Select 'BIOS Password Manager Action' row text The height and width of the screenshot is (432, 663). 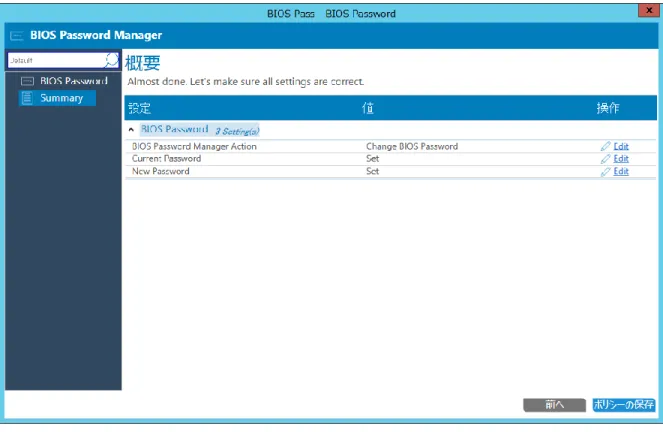click(194, 147)
